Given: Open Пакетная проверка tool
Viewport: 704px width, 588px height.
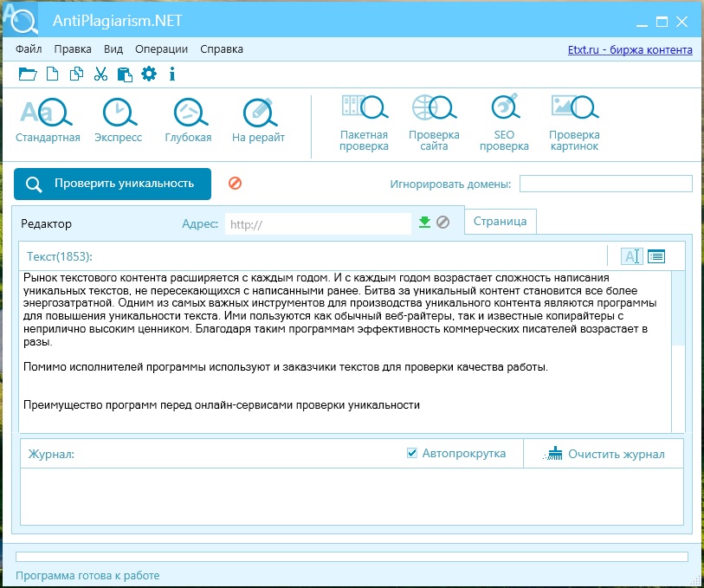Looking at the screenshot, I should [364, 123].
